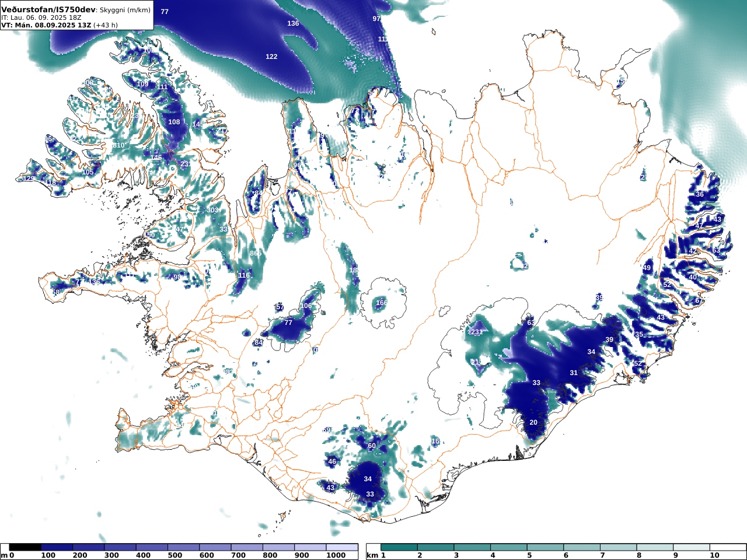The image size is (747, 560).
Task: Click the "46" value in the south
Action: (332, 461)
